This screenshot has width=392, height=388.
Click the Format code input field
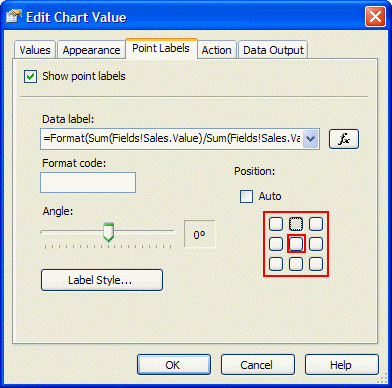click(x=88, y=182)
